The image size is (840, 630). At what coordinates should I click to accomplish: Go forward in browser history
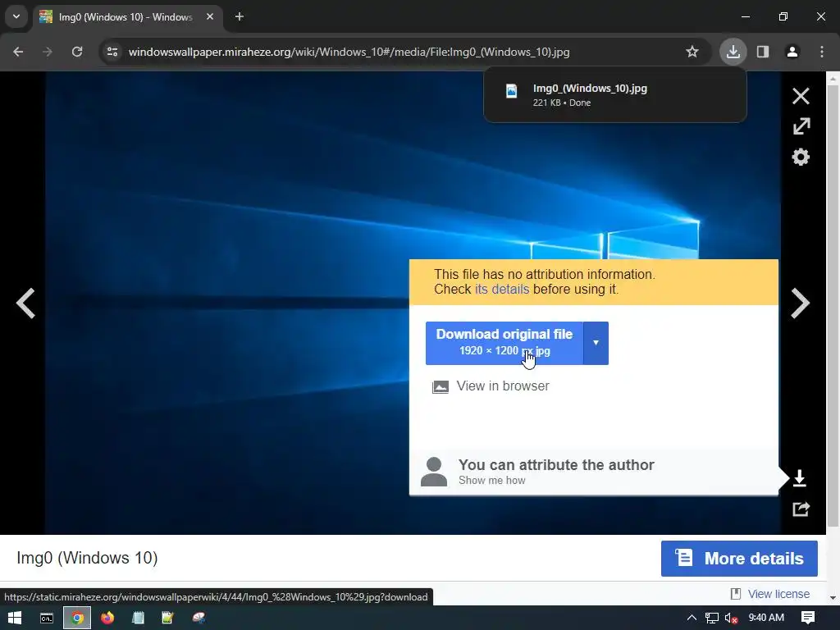pos(48,52)
